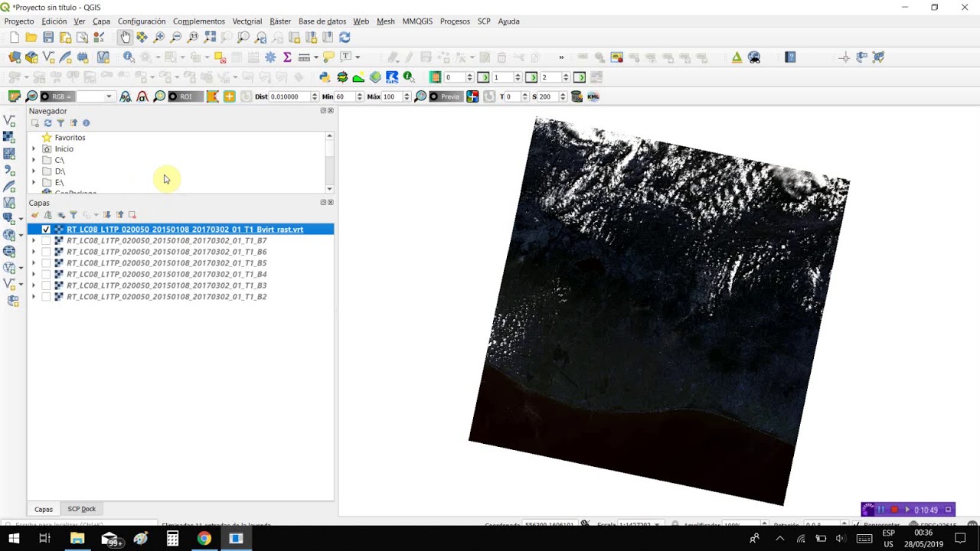The image size is (980, 551).
Task: Click the Map Tips speech bubble icon
Action: (x=328, y=57)
